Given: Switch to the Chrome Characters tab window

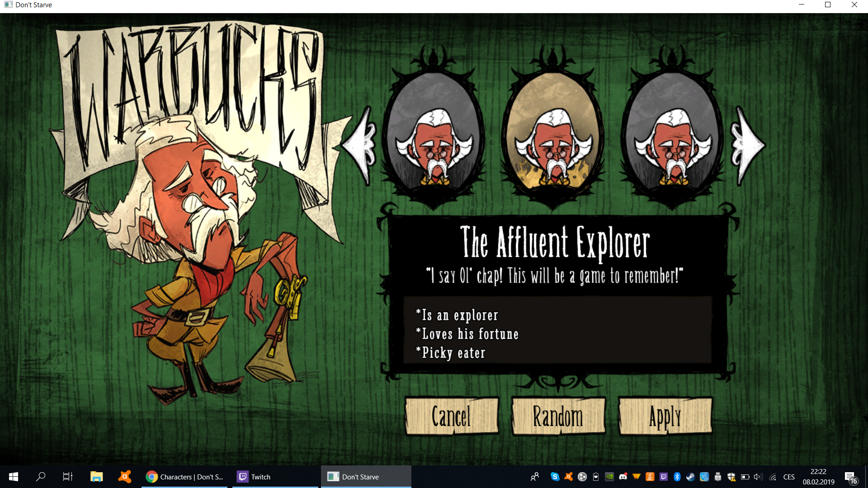Looking at the screenshot, I should click(185, 477).
